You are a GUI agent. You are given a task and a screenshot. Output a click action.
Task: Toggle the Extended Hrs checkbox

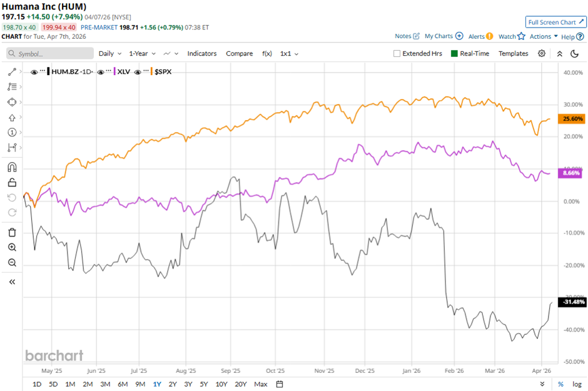pos(397,54)
